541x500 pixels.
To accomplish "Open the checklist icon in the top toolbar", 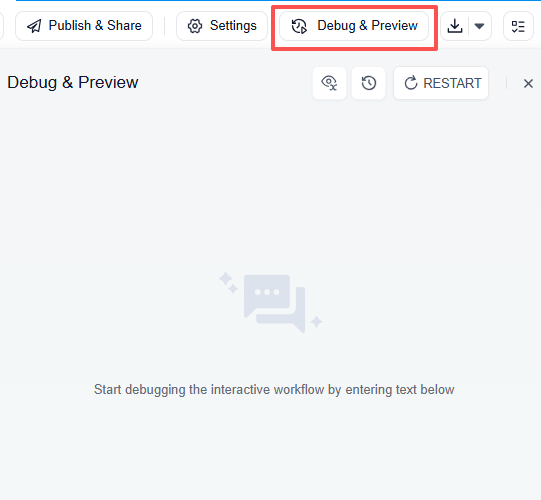I will [518, 26].
